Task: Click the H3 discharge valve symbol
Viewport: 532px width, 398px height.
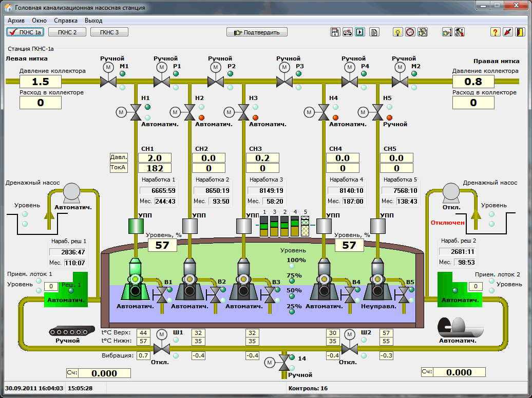Action: tap(243, 112)
